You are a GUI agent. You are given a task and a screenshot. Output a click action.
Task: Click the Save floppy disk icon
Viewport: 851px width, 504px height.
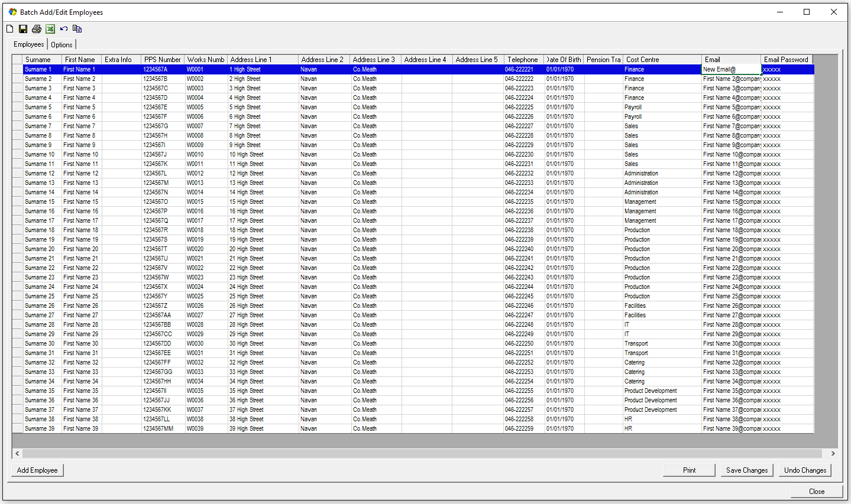point(23,29)
